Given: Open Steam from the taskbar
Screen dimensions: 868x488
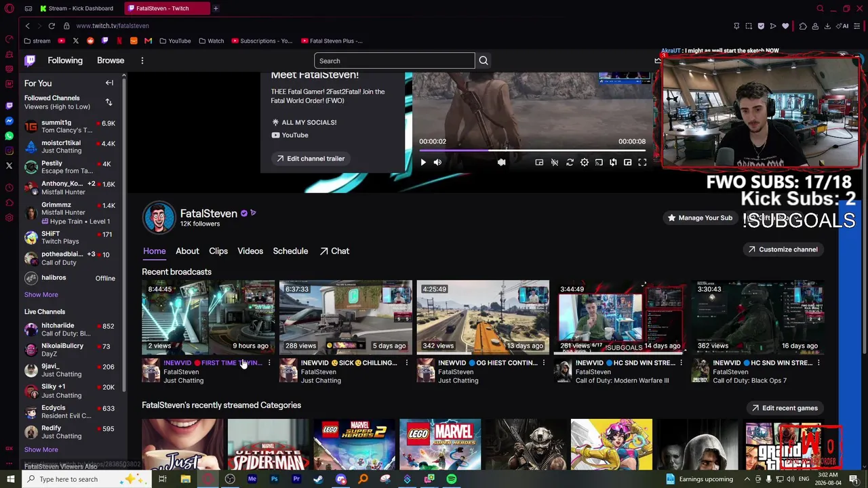Looking at the screenshot, I should tap(318, 479).
